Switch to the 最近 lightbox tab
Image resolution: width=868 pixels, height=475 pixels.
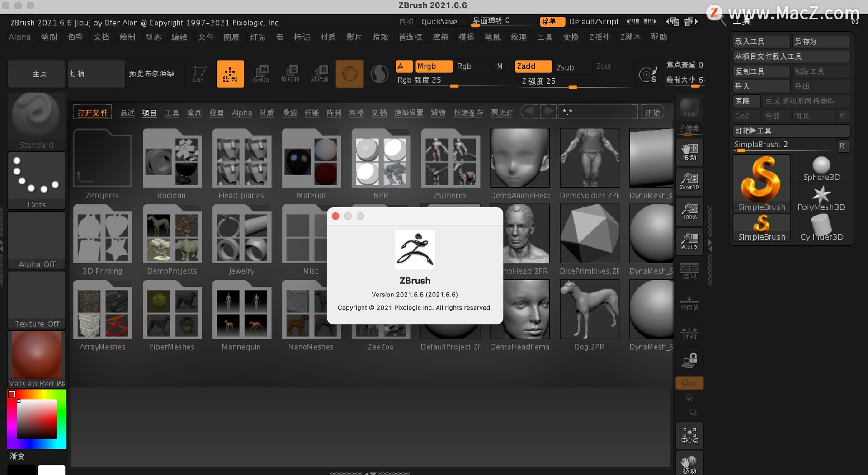[127, 113]
